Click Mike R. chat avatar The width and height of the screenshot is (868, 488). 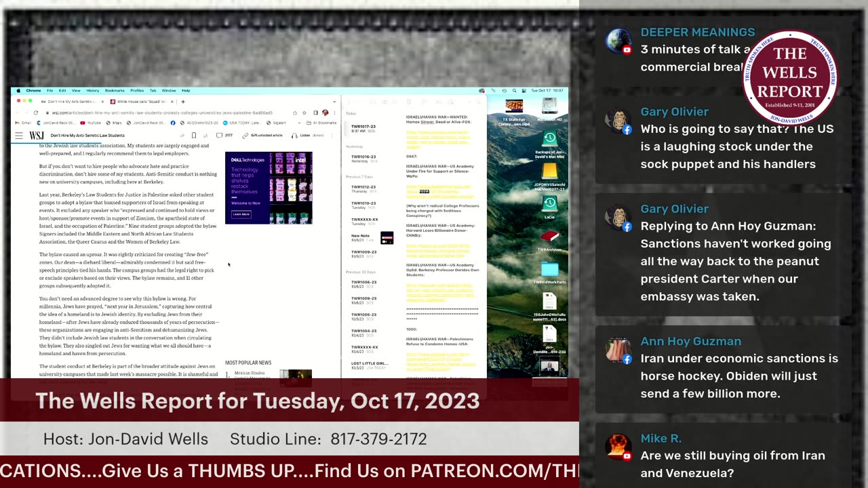click(x=619, y=447)
